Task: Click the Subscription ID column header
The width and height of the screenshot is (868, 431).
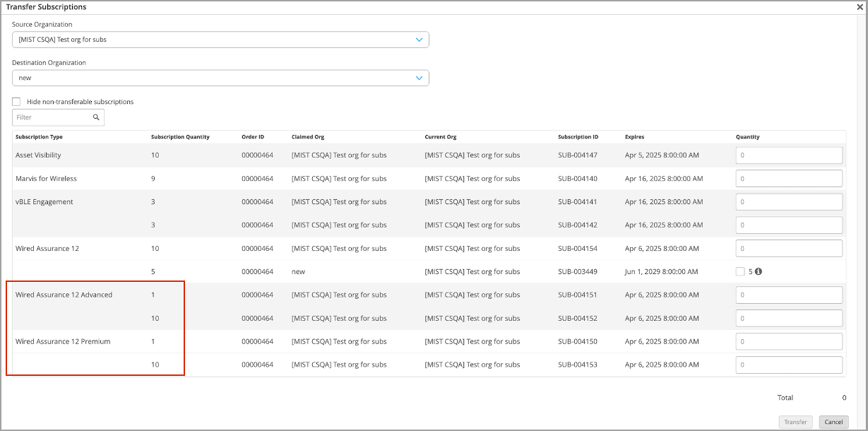Action: [x=578, y=137]
